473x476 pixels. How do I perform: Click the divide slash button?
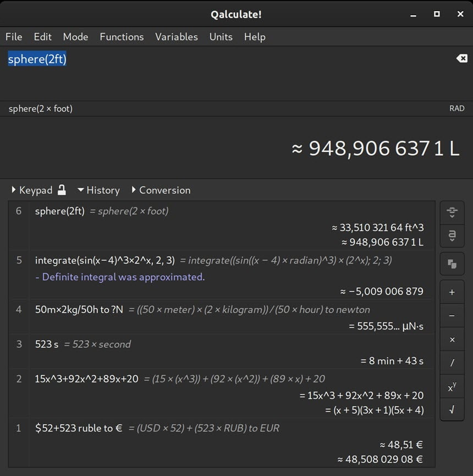coord(452,363)
